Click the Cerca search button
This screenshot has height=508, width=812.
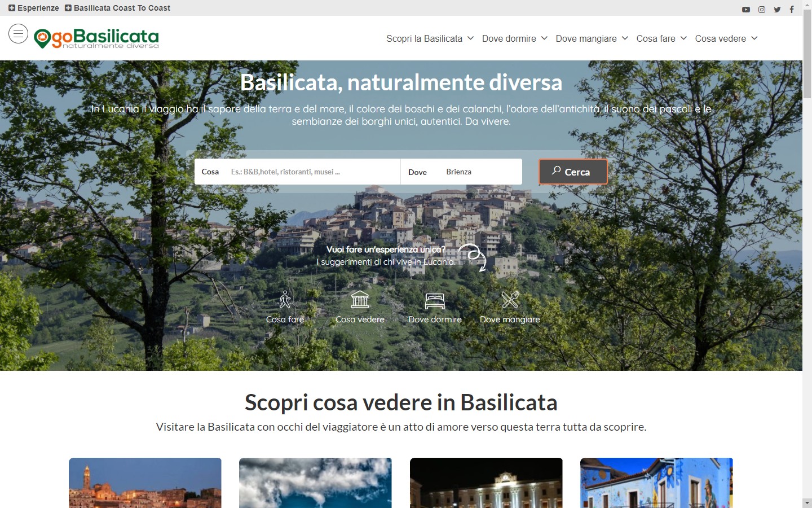572,172
